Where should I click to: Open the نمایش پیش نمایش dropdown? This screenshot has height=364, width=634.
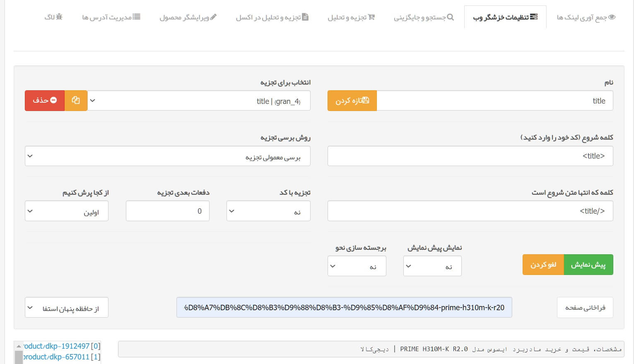tap(432, 266)
